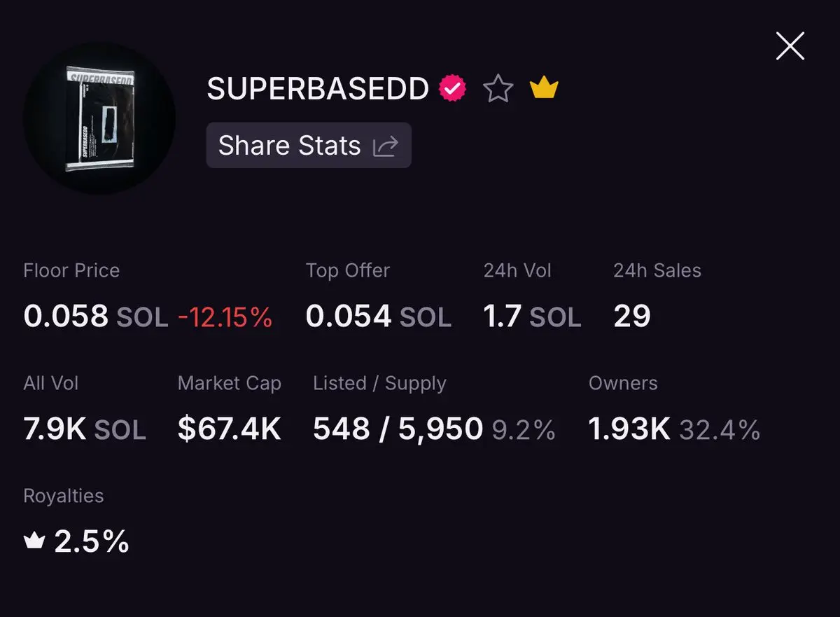
Task: Click the 1.93K owners count
Action: [629, 429]
